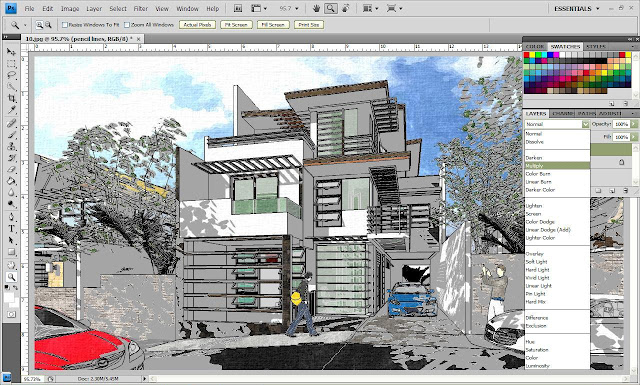Open the Image menu

pyautogui.click(x=70, y=8)
